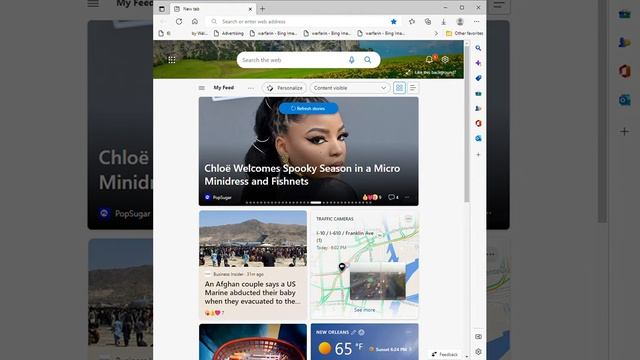The image size is (640, 360).
Task: Click the scrollbar down arrow
Action: click(x=467, y=356)
